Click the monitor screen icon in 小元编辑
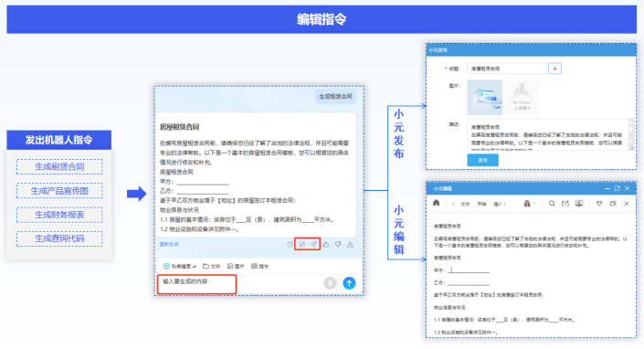The height and width of the screenshot is (349, 644). (x=579, y=203)
